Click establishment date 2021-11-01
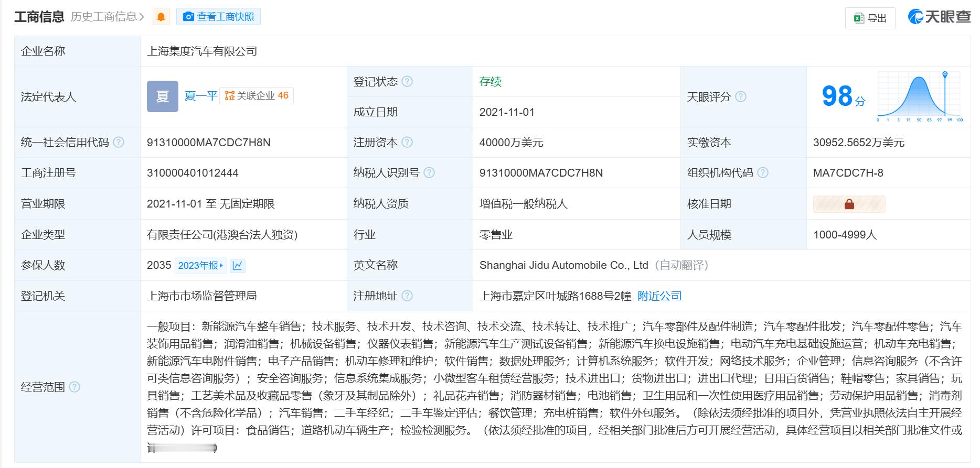 pyautogui.click(x=507, y=112)
